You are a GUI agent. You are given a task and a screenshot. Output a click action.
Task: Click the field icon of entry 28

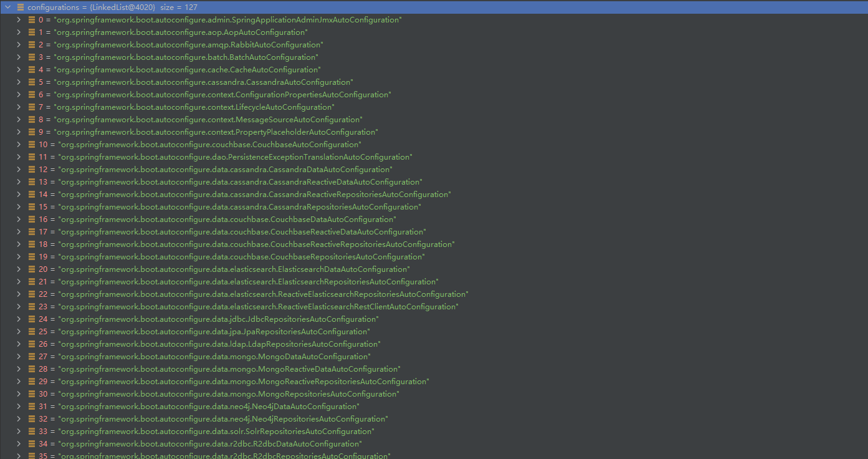point(32,369)
